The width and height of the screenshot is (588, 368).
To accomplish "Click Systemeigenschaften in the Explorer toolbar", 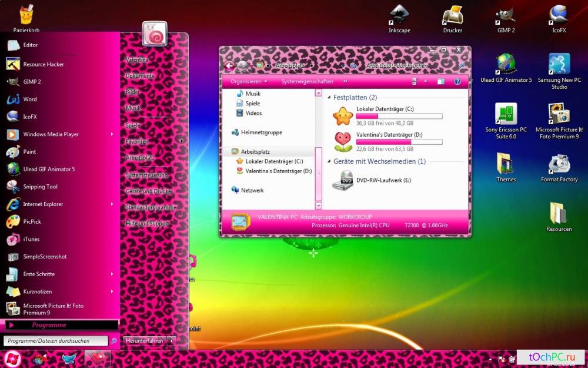I will pos(307,81).
